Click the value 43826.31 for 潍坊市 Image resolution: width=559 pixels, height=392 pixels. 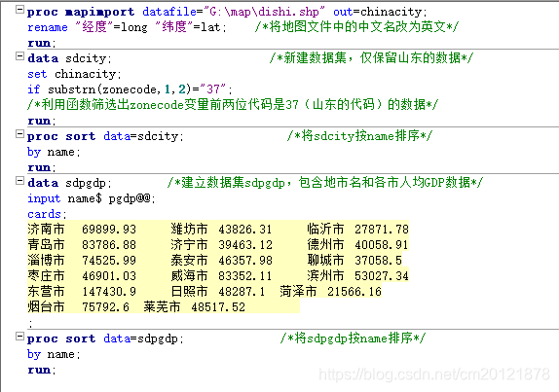[x=245, y=230]
